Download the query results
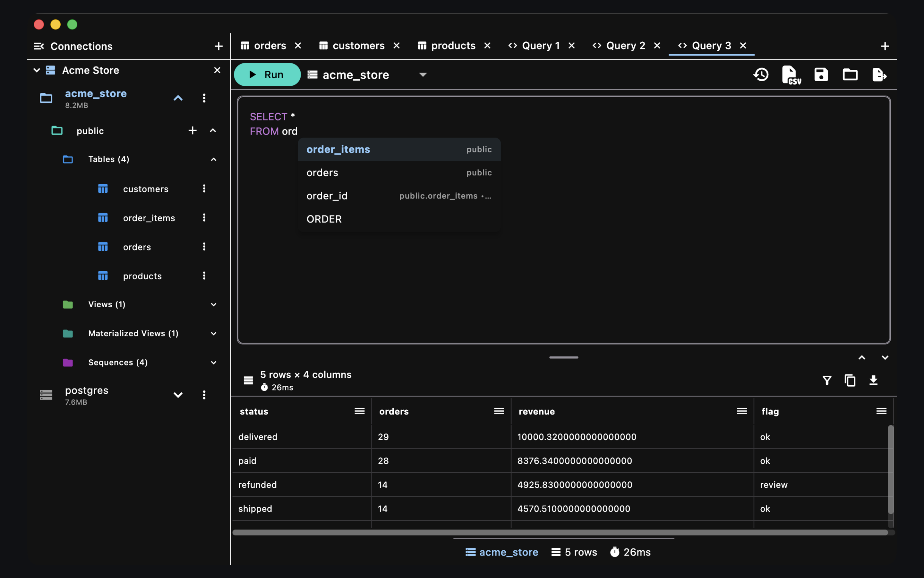Screen dimensions: 924x578 click(873, 381)
